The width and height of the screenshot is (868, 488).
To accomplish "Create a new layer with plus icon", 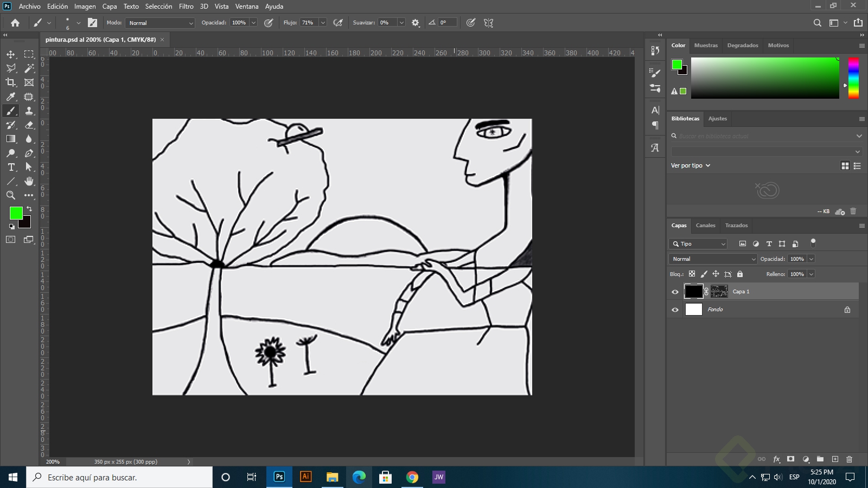I will click(x=835, y=459).
